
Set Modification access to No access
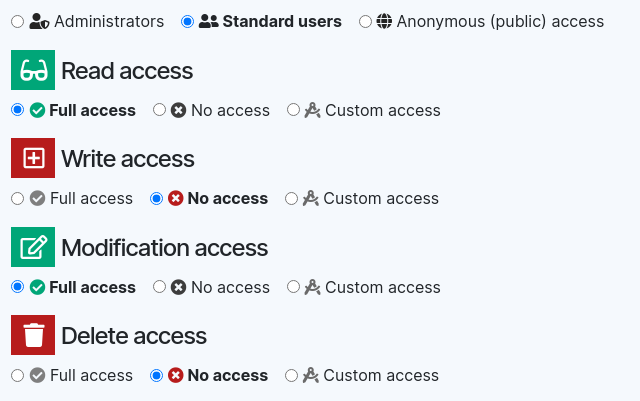coord(160,287)
